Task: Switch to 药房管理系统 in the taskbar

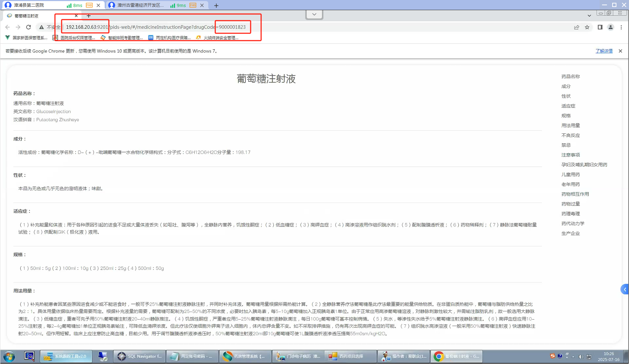Action: click(x=245, y=356)
